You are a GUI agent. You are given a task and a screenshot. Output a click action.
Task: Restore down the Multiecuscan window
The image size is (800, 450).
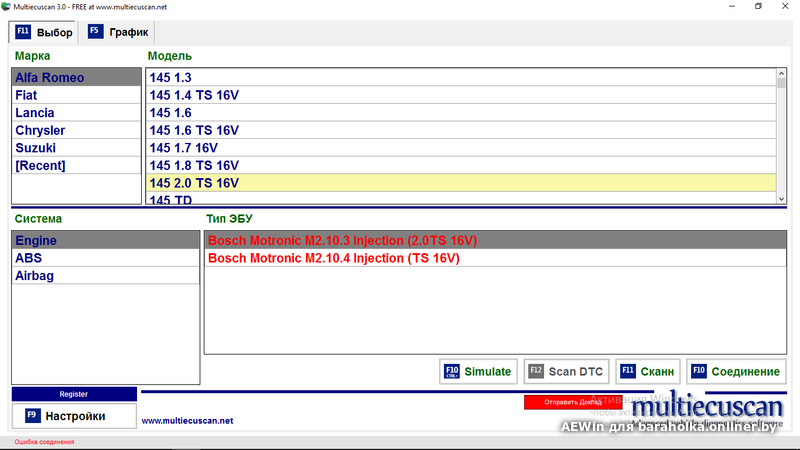(759, 7)
